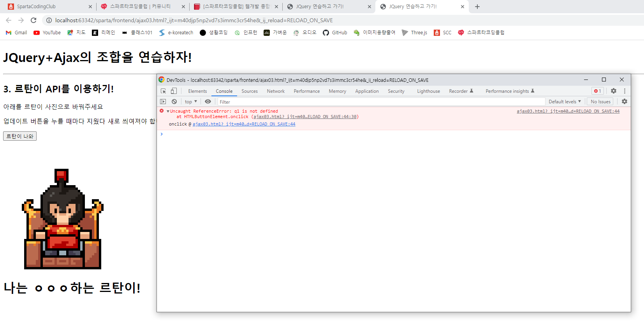644x336 pixels.
Task: Open the top JavaScript context dropdown
Action: coord(191,102)
